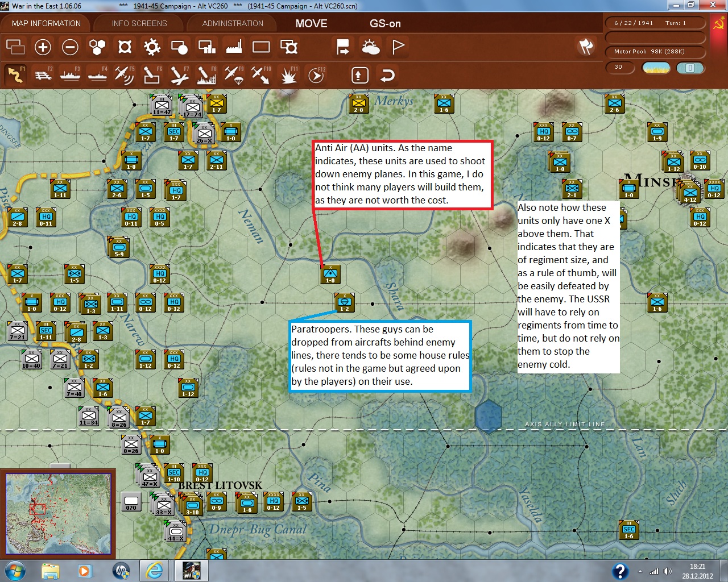Undo last move with curved arrow
Image resolution: width=728 pixels, height=582 pixels.
(x=387, y=75)
